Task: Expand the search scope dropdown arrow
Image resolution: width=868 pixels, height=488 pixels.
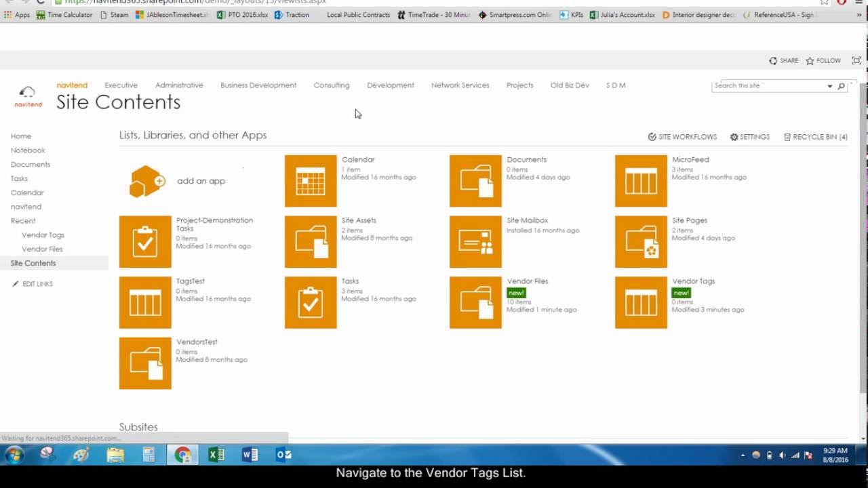Action: pyautogui.click(x=830, y=86)
